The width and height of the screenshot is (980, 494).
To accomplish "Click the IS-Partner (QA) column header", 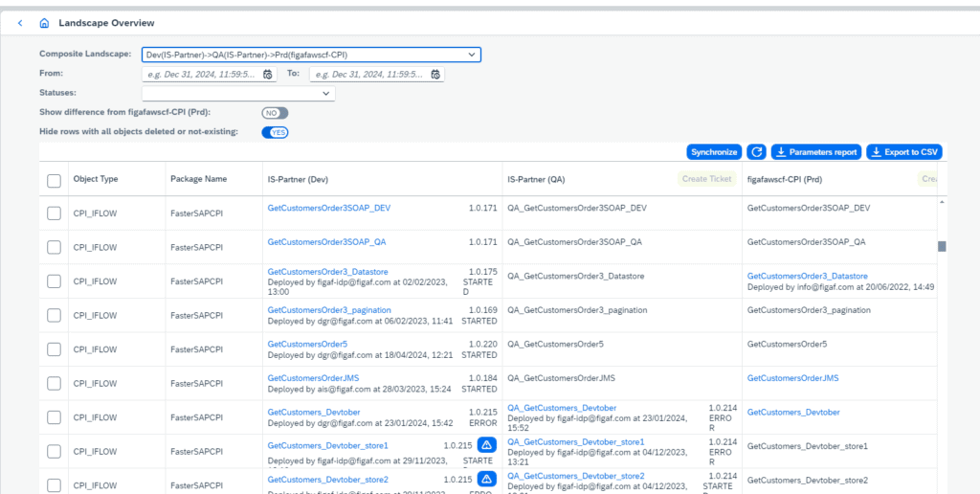I will click(x=536, y=179).
